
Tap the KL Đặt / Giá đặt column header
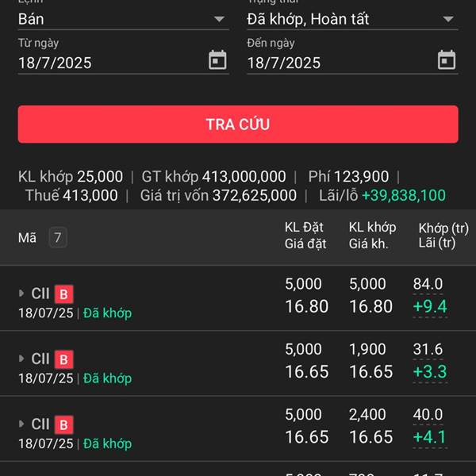[305, 236]
